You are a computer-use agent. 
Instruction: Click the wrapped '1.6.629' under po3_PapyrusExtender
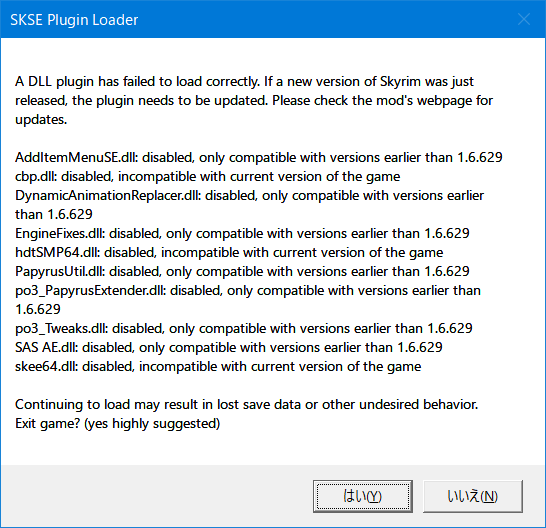pos(38,309)
